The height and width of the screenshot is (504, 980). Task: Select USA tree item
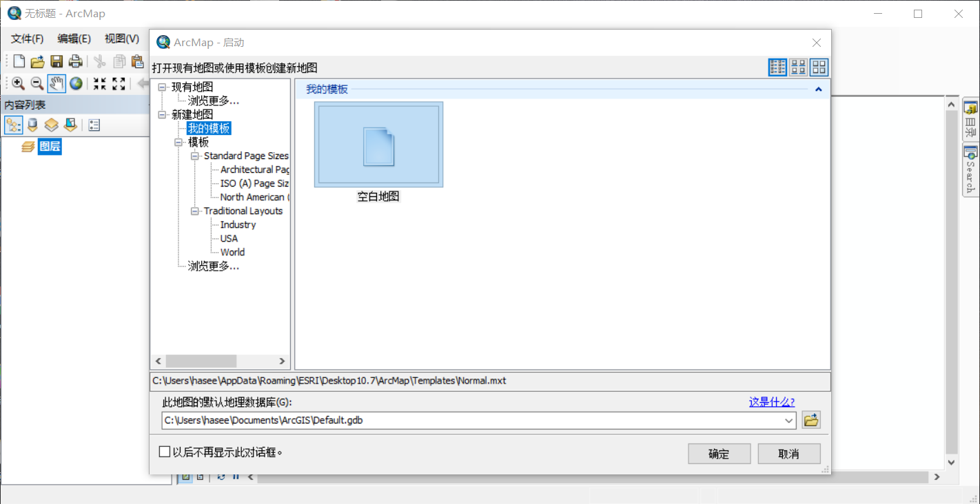tap(229, 238)
